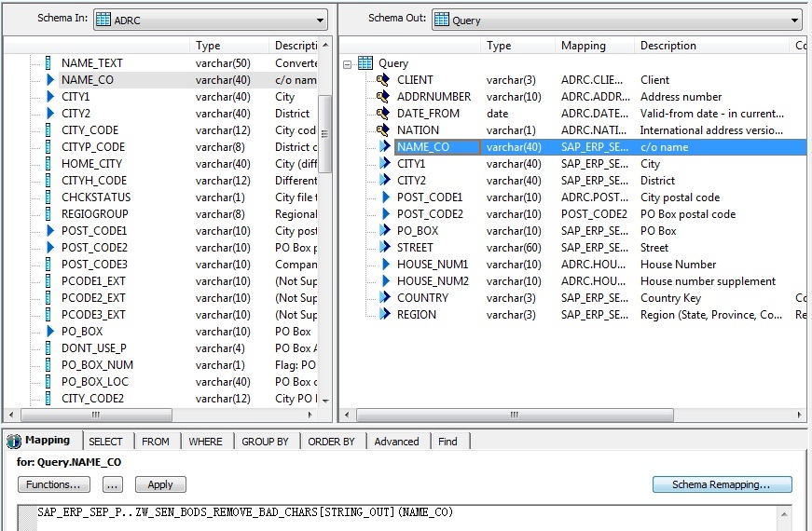Click the scroll-down arrow of Schema In list
This screenshot has height=531, width=812.
325,401
